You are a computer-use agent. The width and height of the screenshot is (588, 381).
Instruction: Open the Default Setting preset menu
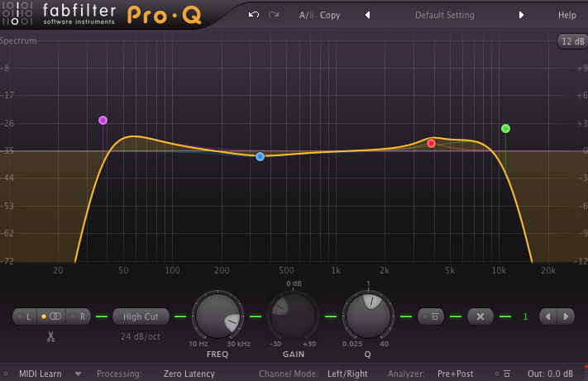click(444, 15)
